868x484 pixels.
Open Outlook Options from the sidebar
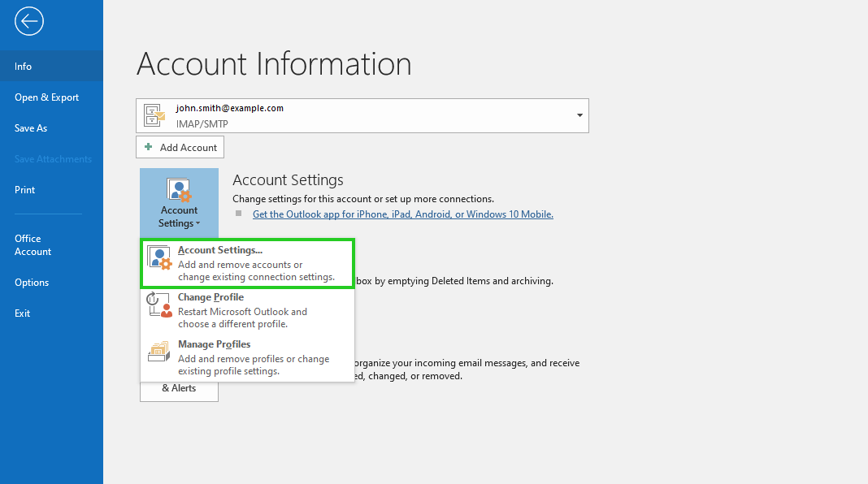32,283
